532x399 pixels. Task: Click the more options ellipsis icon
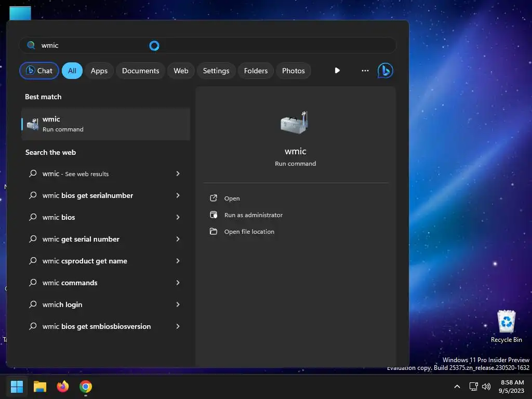tap(365, 71)
